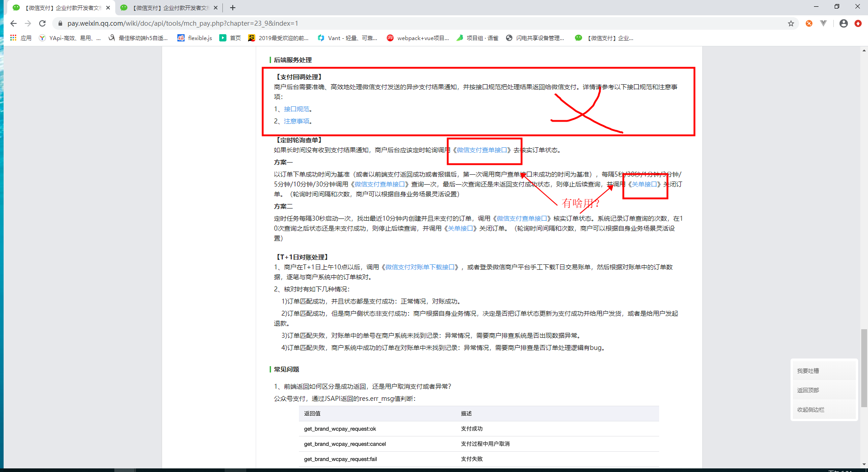The width and height of the screenshot is (868, 472).
Task: Select the 【T+1日对账处理】 heading
Action: [302, 257]
